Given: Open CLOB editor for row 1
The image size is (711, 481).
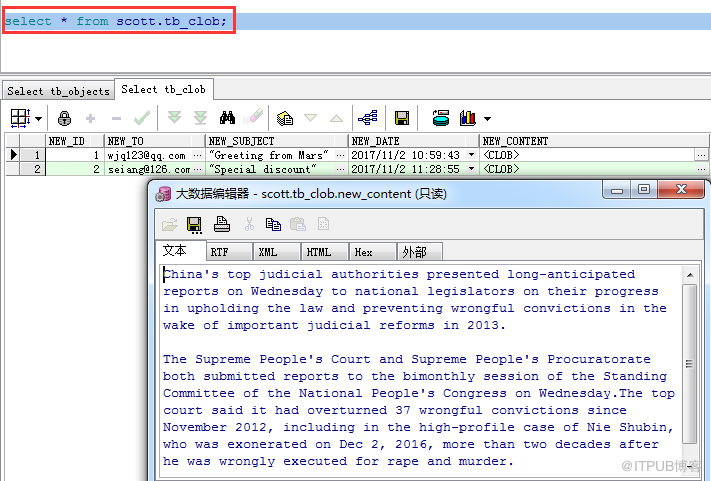Looking at the screenshot, I should coord(701,155).
